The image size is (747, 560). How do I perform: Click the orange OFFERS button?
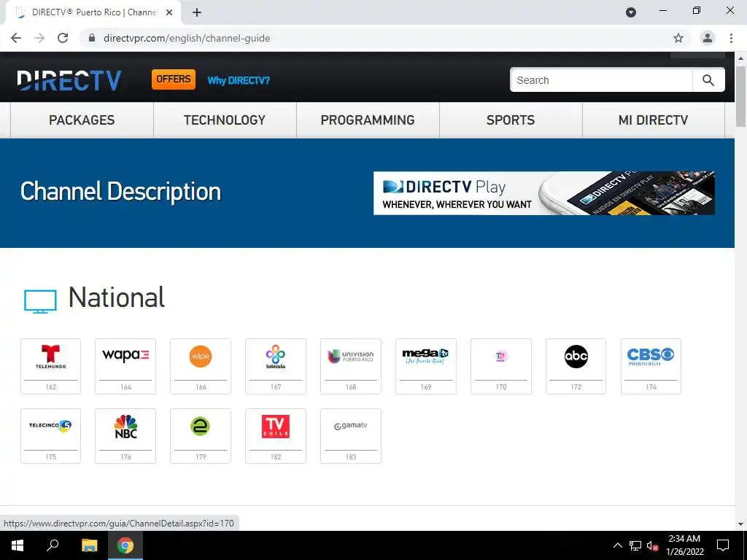[x=174, y=79]
